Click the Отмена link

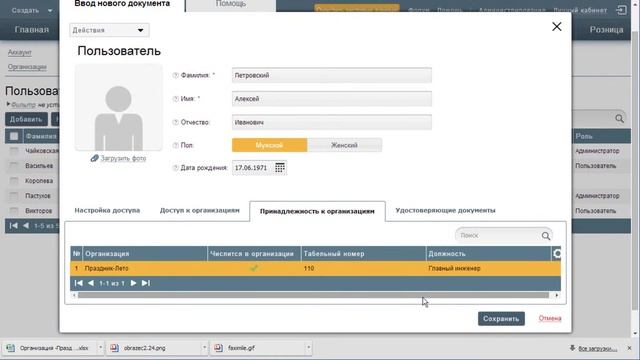tap(550, 318)
